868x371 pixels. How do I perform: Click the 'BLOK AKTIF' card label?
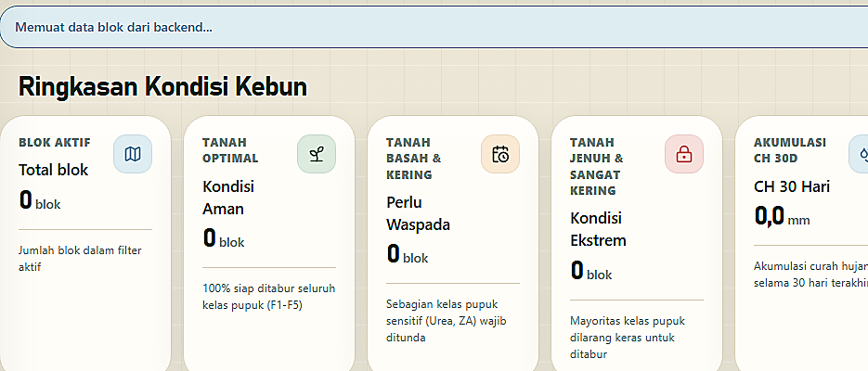55,143
